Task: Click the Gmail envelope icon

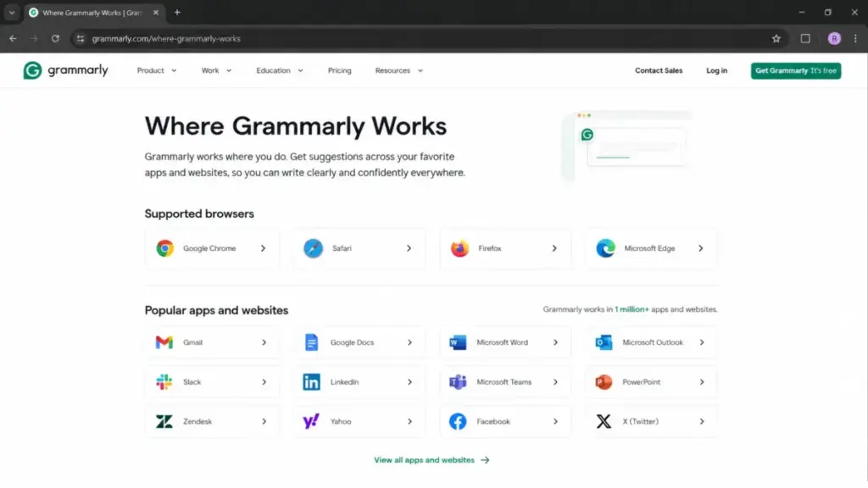Action: [x=164, y=342]
